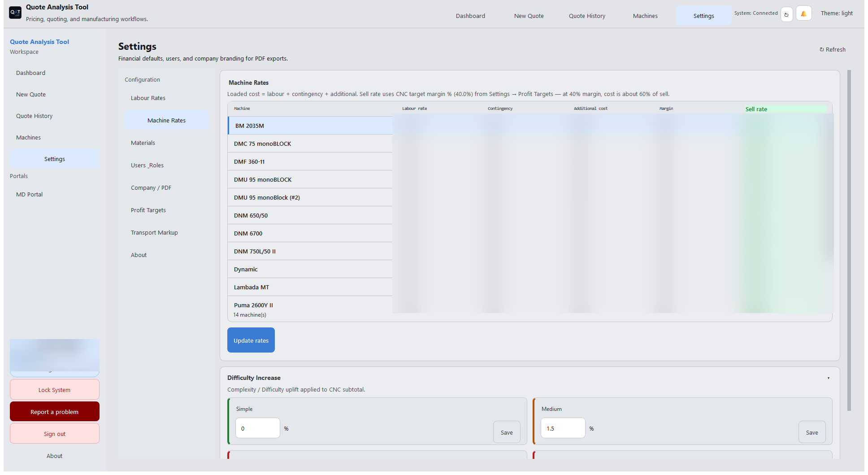
Task: Open notifications bell icon
Action: pos(803,14)
